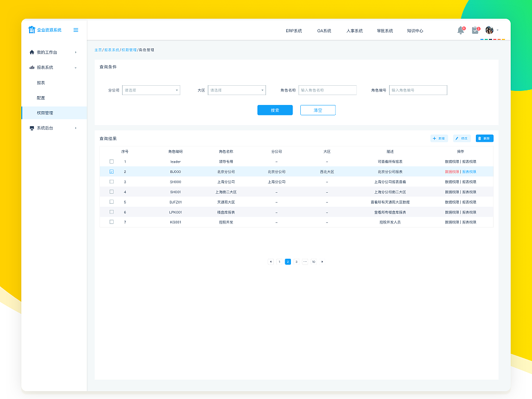This screenshot has height=399, width=532.
Task: Check the checkbox for row 3 SH000
Action: click(x=112, y=181)
